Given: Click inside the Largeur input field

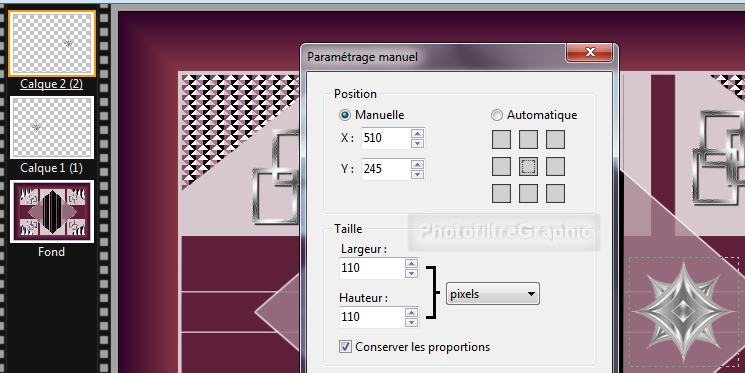Looking at the screenshot, I should point(372,268).
